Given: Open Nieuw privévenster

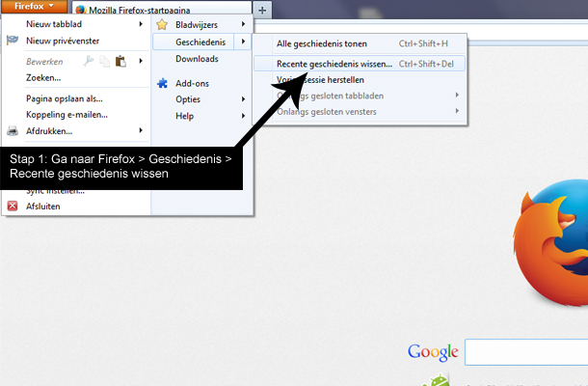Looking at the screenshot, I should click(x=63, y=41).
